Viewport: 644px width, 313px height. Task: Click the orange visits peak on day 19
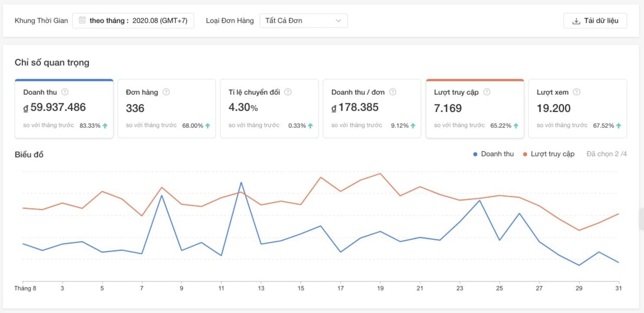pyautogui.click(x=380, y=173)
